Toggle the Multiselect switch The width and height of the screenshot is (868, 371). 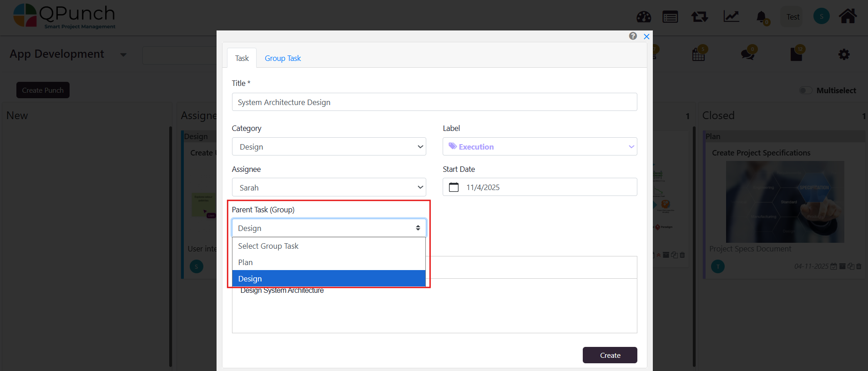(806, 90)
